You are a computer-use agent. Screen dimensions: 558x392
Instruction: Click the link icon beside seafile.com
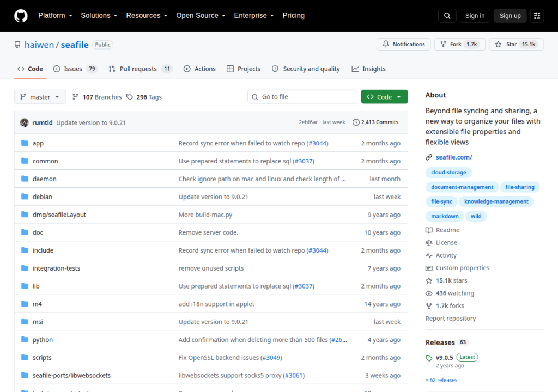[x=429, y=157]
